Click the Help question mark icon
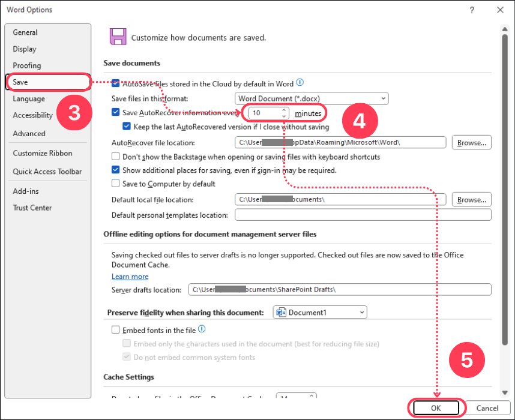Screen dimensions: 515x420 (472, 10)
